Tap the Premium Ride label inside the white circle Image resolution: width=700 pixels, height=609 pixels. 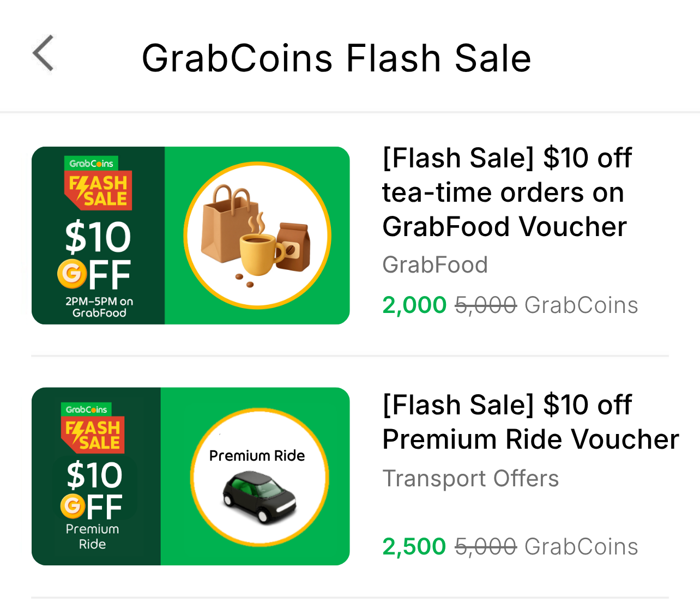[x=257, y=456]
